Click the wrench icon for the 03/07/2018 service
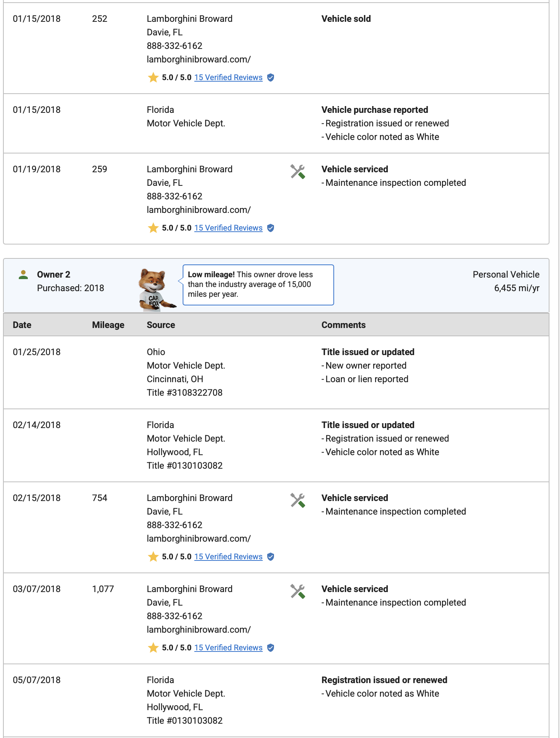This screenshot has height=738, width=560. 297,592
